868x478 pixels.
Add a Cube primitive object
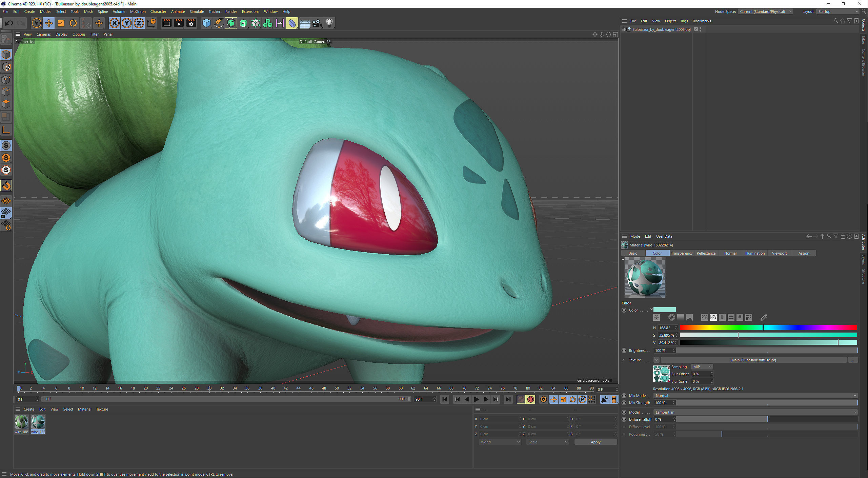click(x=206, y=23)
